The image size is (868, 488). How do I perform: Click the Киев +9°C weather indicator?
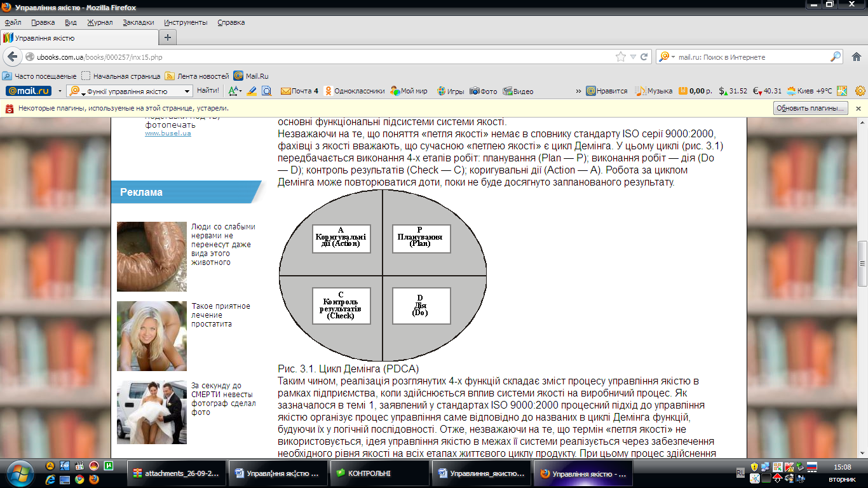click(x=809, y=91)
